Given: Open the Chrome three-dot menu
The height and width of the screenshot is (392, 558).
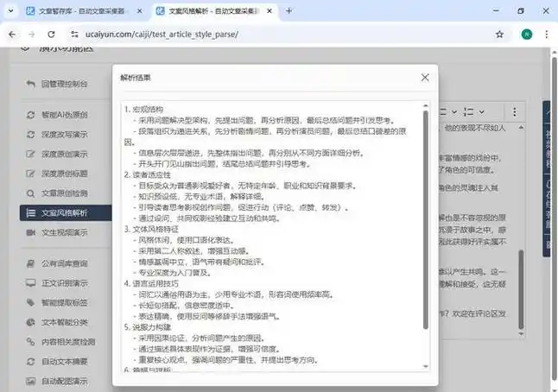Looking at the screenshot, I should [x=546, y=35].
